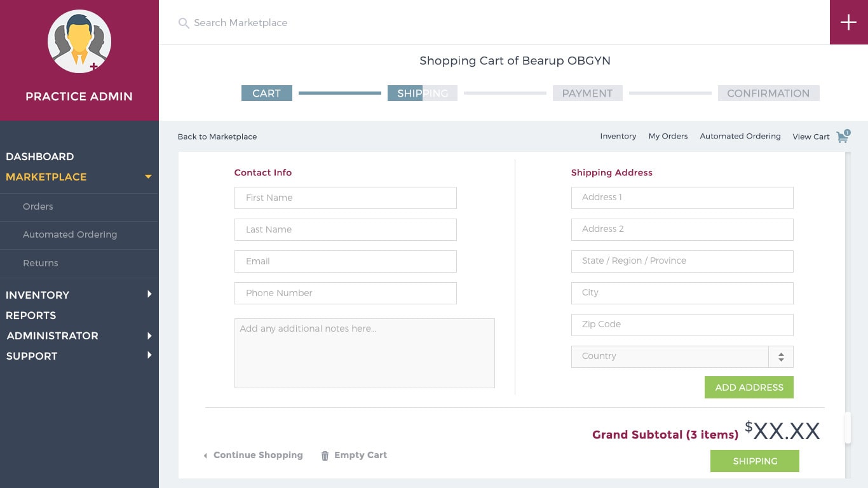Expand the Inventory sidebar menu

pyautogui.click(x=149, y=294)
